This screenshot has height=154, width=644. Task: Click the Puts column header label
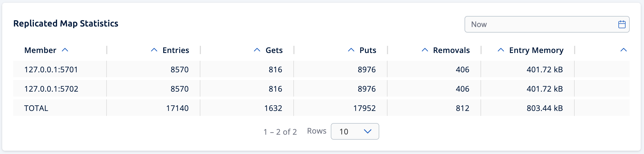(368, 50)
